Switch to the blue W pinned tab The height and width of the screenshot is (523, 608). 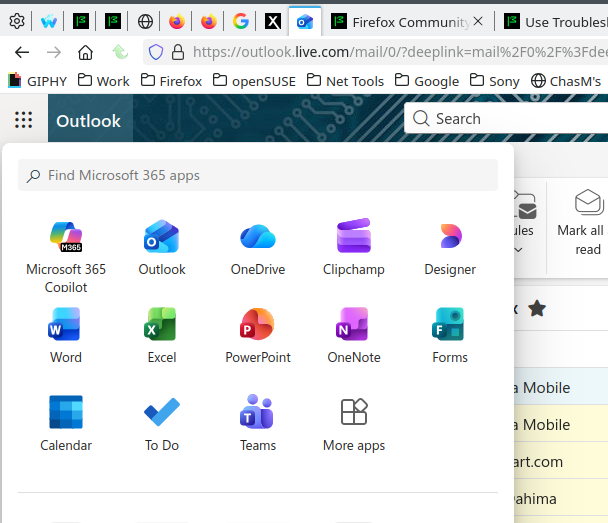[49, 21]
